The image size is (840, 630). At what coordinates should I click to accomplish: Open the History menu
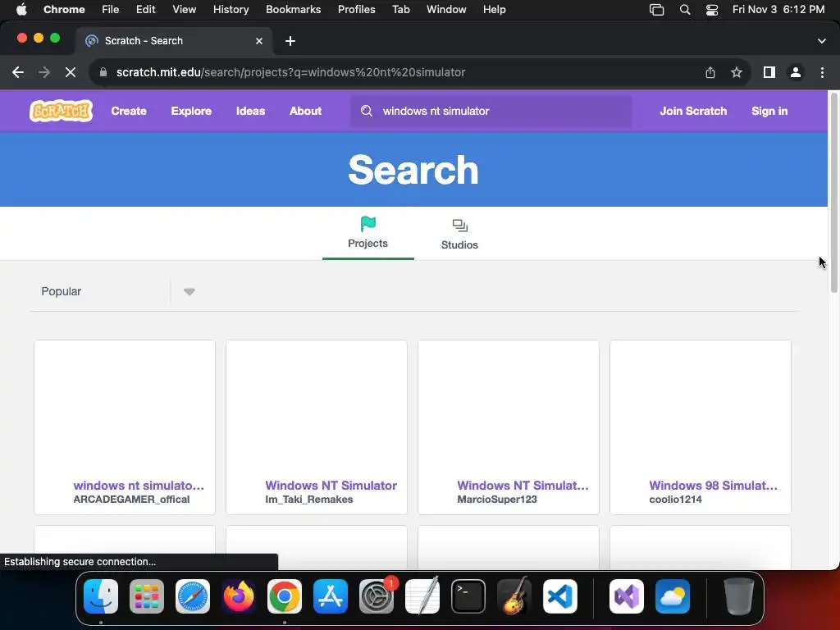pos(231,10)
